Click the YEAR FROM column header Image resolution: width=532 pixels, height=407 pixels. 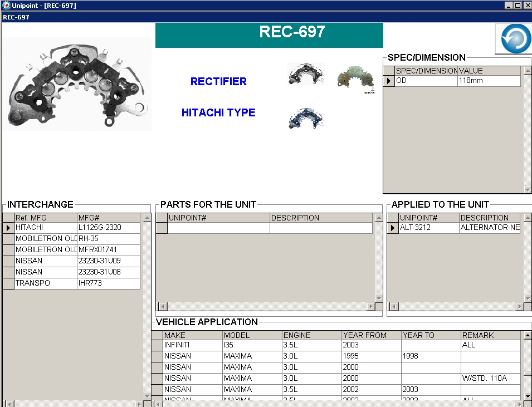tap(372, 335)
